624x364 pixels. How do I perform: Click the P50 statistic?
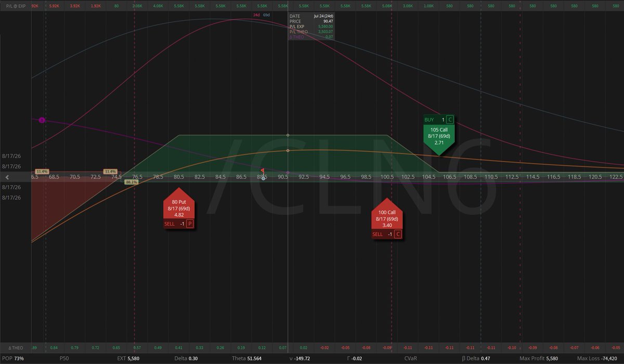[64, 359]
